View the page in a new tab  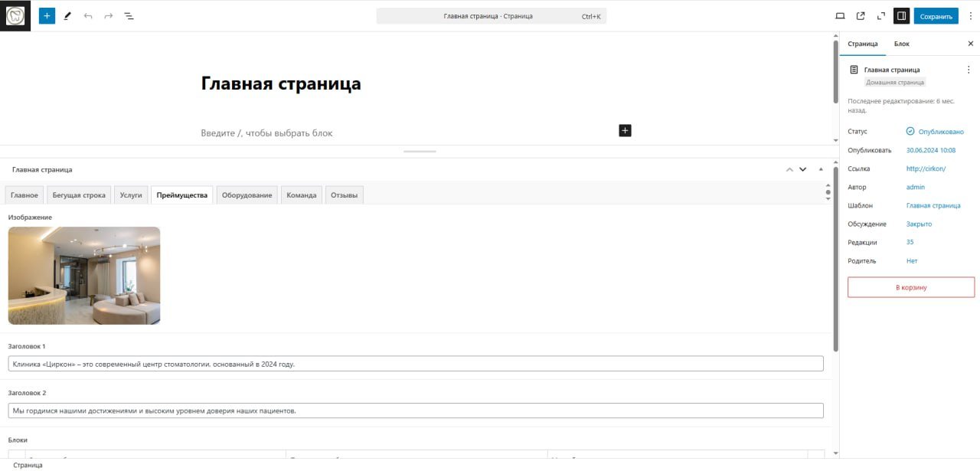861,15
